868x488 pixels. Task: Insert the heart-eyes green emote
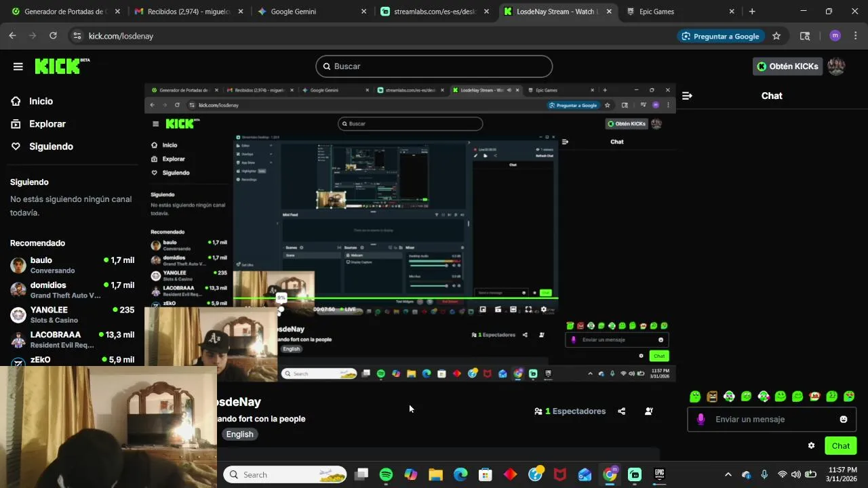click(x=849, y=396)
